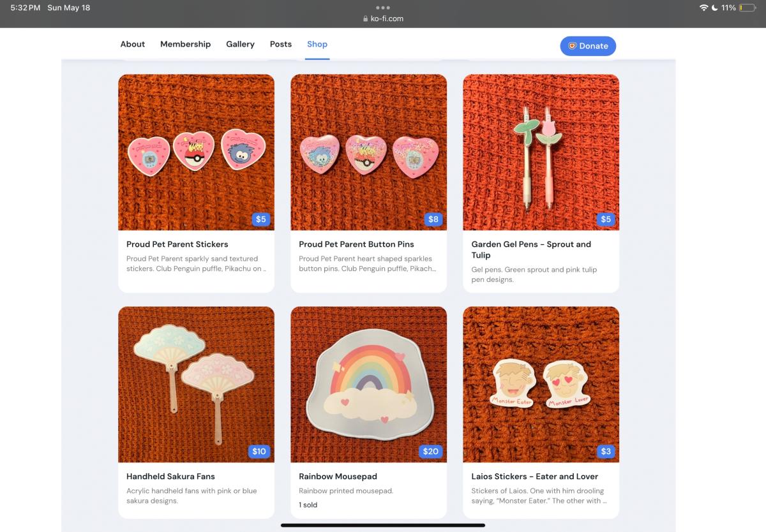Open Proud Pet Parent Stickers product photo
The image size is (766, 532).
coord(197,152)
